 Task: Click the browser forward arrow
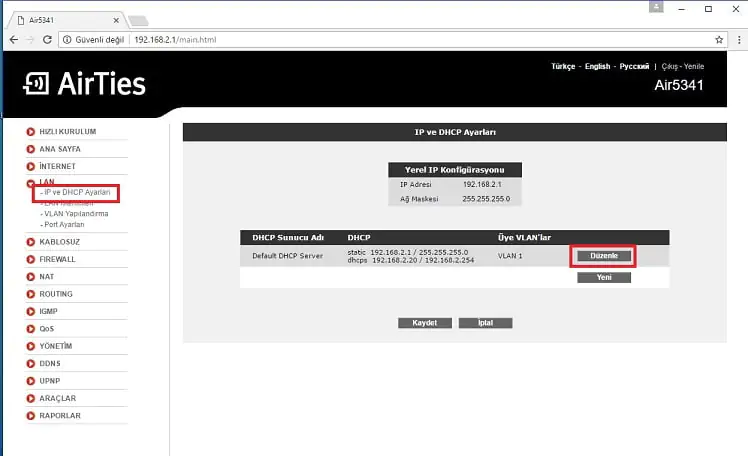pos(30,40)
